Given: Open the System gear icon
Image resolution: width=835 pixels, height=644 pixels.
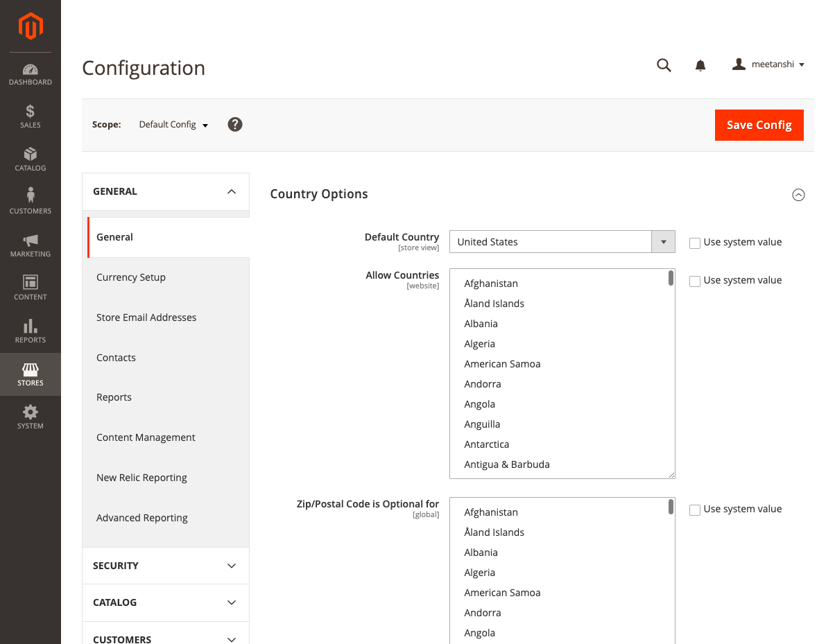Looking at the screenshot, I should 31,412.
